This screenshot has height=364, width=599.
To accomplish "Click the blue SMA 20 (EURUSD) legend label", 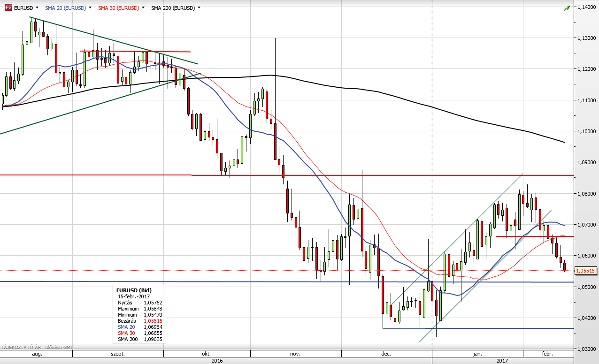I will 65,8.
